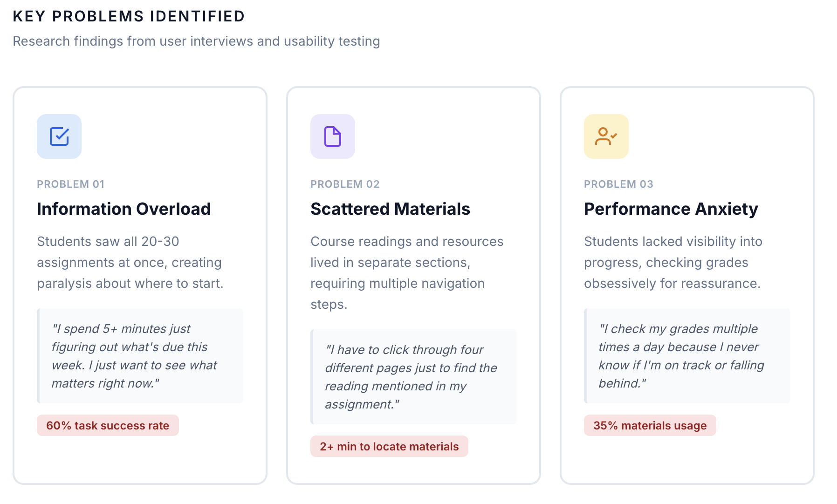Click the quote about spending 5+ minutes
Screen dimensions: 837x504
pos(140,356)
